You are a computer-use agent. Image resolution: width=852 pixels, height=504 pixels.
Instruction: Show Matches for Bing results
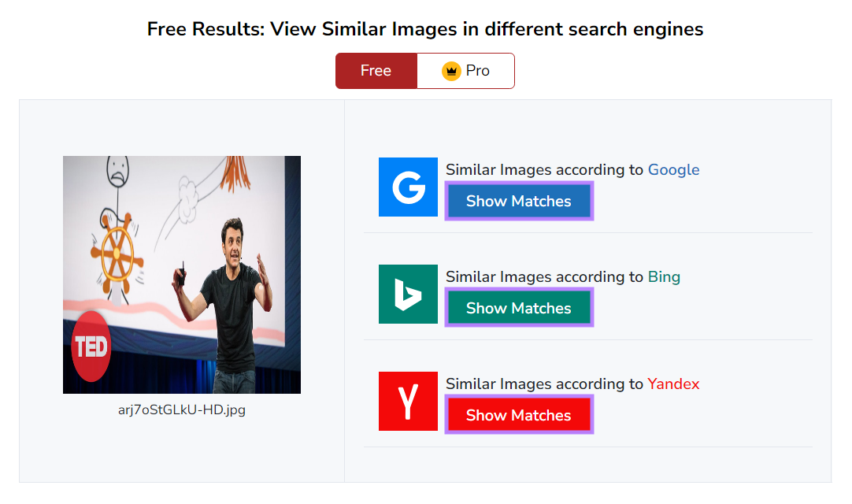[519, 307]
